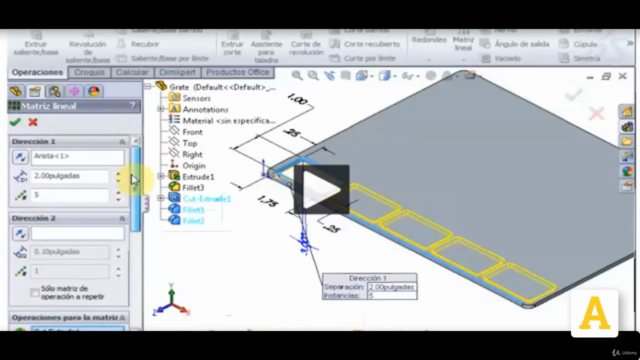Click the Arista<1> direction field
640x360 pixels.
pos(78,157)
